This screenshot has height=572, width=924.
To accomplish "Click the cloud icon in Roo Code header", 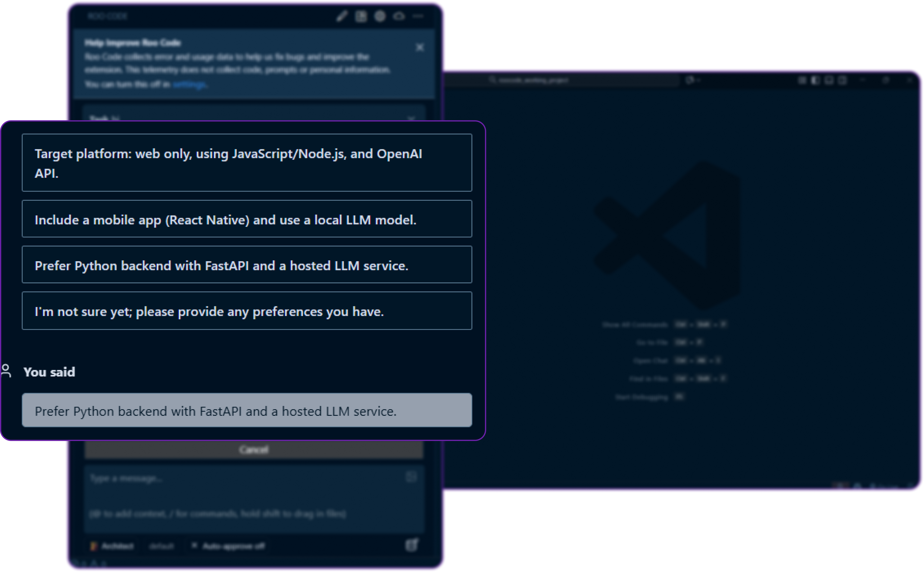I will click(399, 16).
